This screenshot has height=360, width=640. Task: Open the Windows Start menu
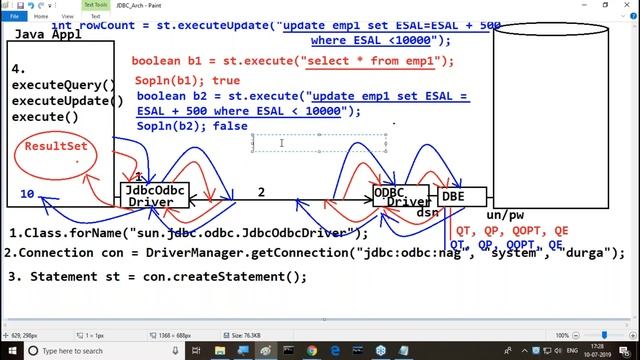[x=12, y=351]
